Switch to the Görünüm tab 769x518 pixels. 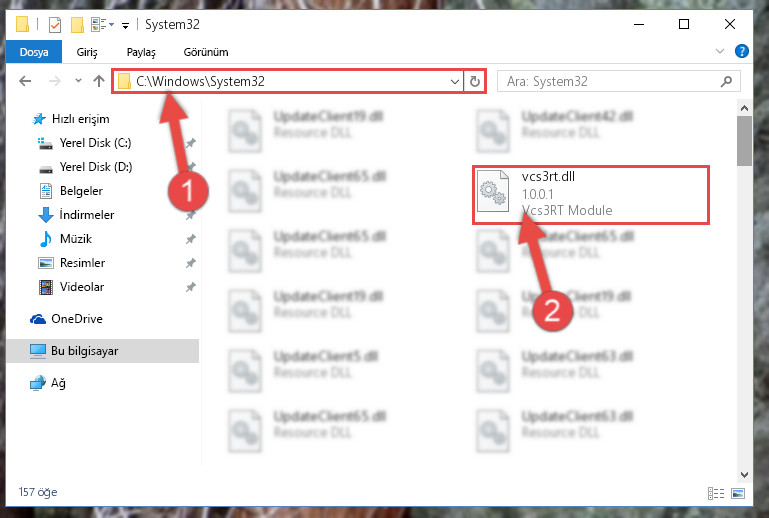(206, 52)
